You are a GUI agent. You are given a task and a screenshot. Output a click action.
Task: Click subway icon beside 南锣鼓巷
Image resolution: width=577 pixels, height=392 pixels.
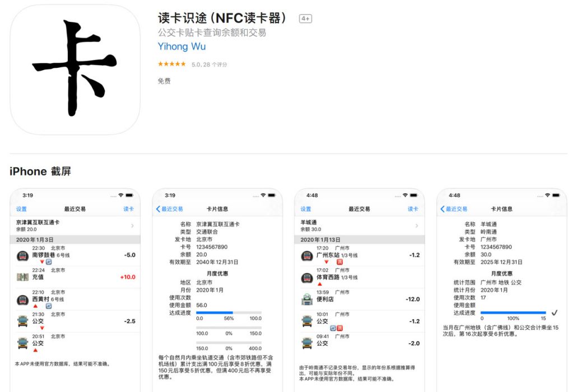(23, 255)
